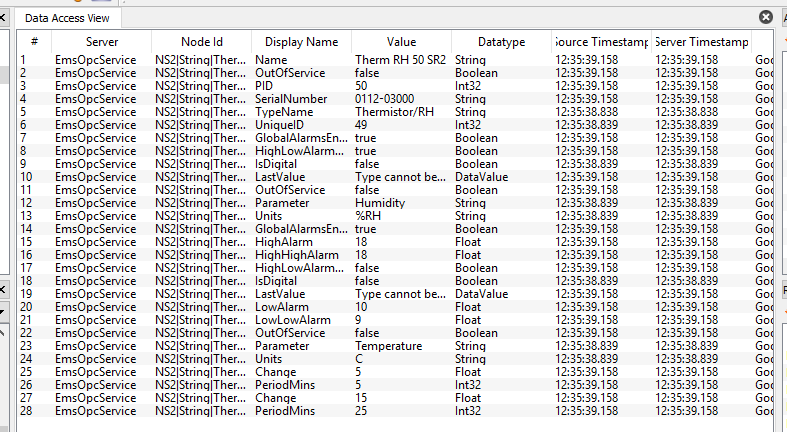Image resolution: width=787 pixels, height=432 pixels.
Task: Click the # column header
Action: (35, 42)
